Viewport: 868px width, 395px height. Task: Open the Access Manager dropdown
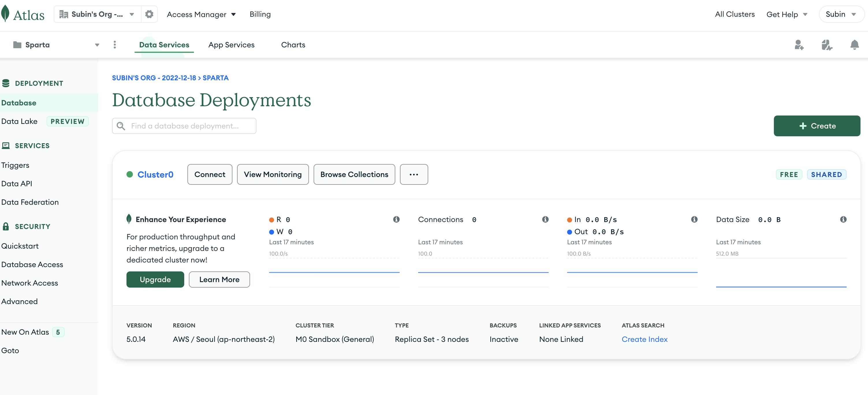tap(201, 14)
